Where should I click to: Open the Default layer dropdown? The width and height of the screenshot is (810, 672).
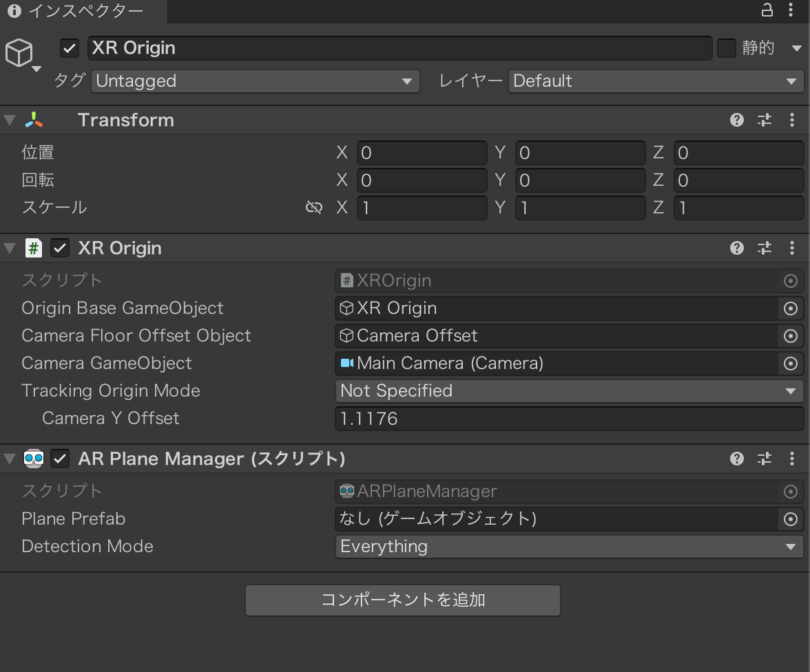(x=656, y=81)
